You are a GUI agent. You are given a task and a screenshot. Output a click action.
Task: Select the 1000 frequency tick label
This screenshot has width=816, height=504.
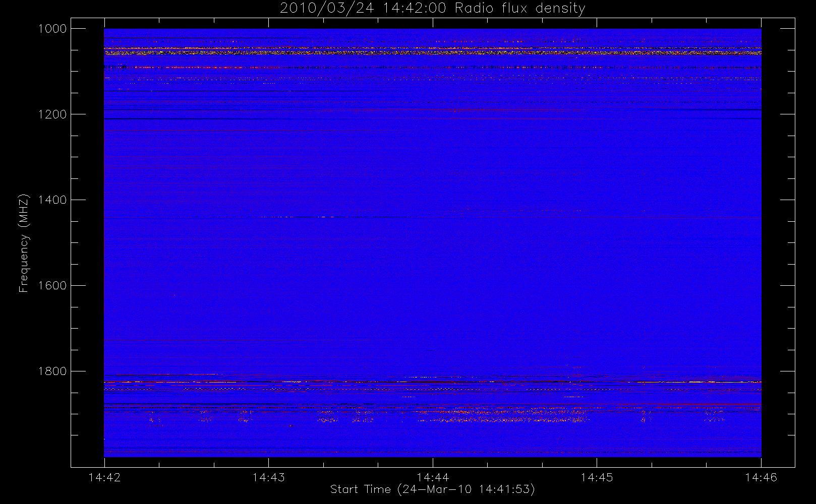click(52, 29)
